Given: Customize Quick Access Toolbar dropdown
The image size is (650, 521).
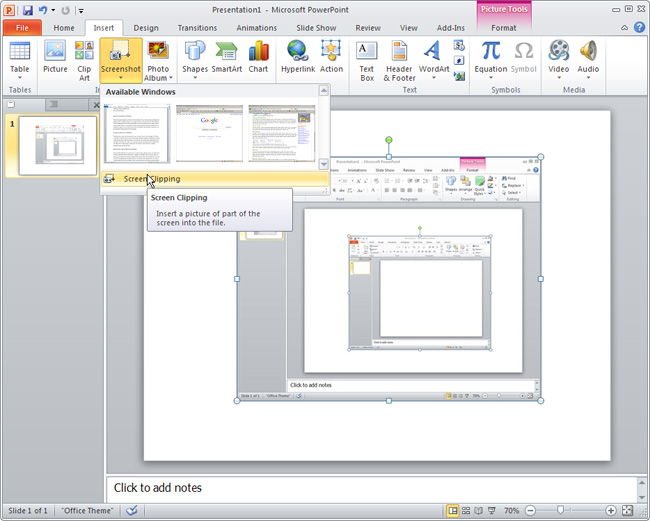Looking at the screenshot, I should click(81, 11).
